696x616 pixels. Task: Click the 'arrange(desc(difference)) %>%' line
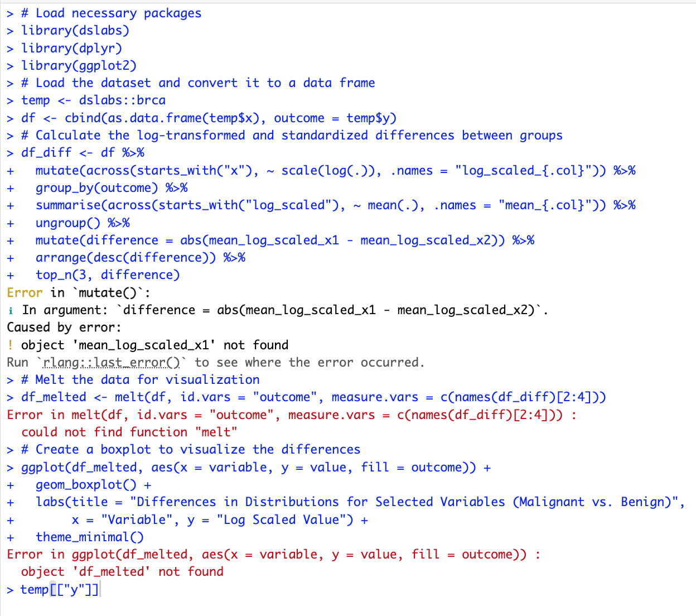[x=141, y=257]
